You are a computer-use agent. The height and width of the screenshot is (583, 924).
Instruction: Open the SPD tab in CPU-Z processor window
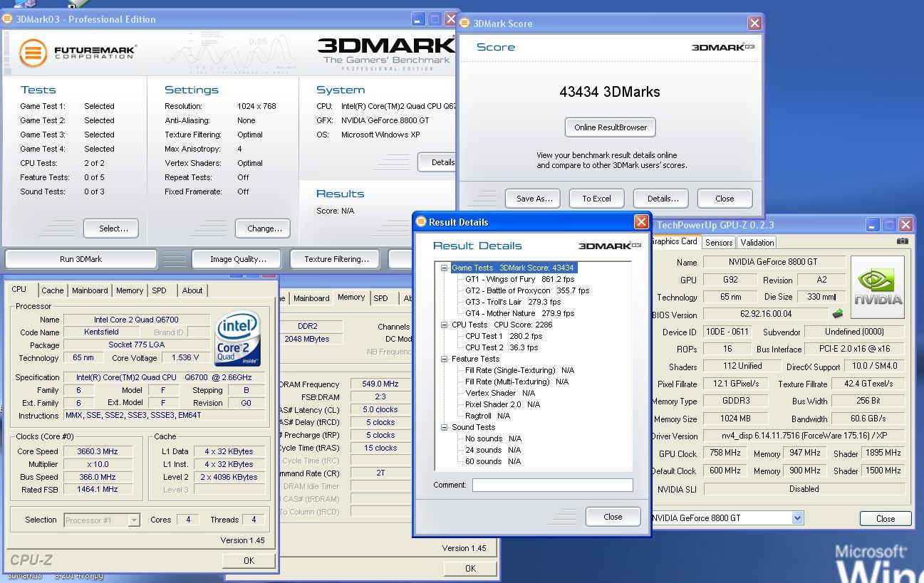159,290
